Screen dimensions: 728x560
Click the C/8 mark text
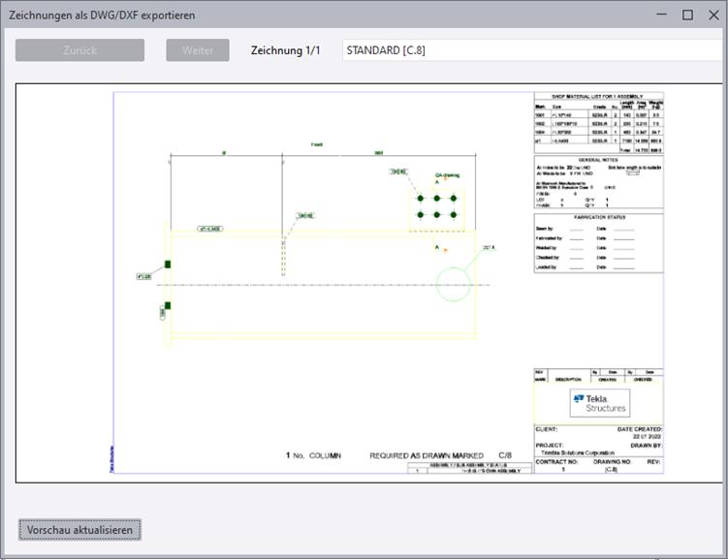(x=505, y=455)
